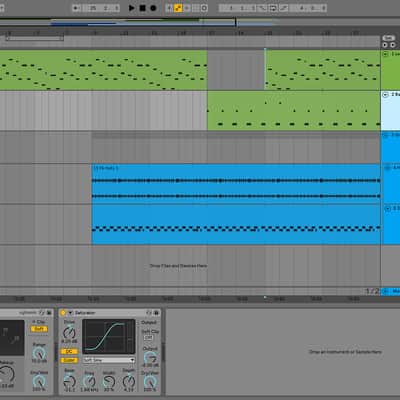Start playback with the Play button
The width and height of the screenshot is (400, 400).
(x=132, y=8)
